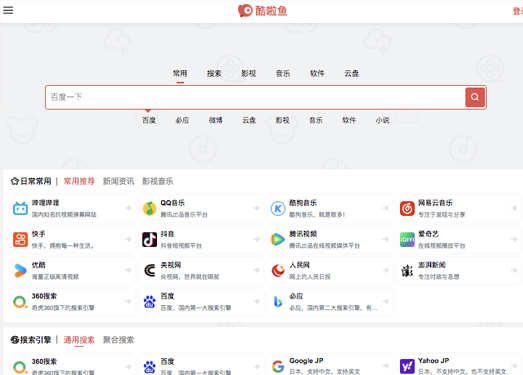Open the 网易云音乐 icon
523x375 pixels.
[x=407, y=208]
